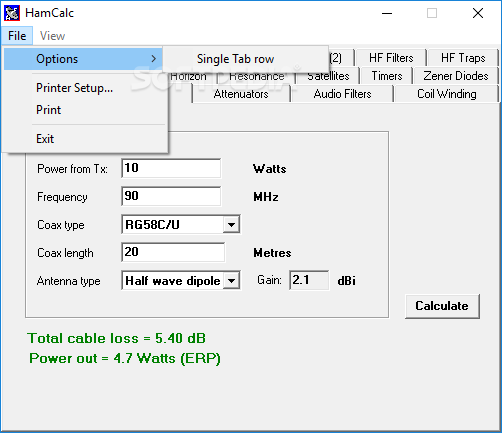Open the Satellites tab
The width and height of the screenshot is (502, 433).
(328, 76)
